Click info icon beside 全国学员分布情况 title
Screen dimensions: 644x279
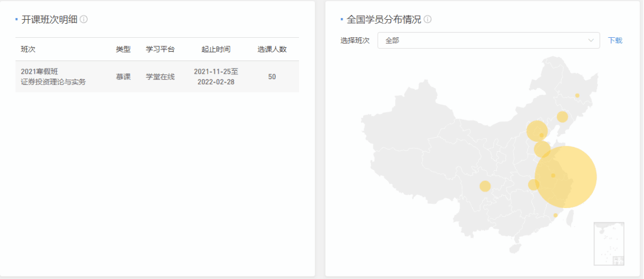point(428,19)
